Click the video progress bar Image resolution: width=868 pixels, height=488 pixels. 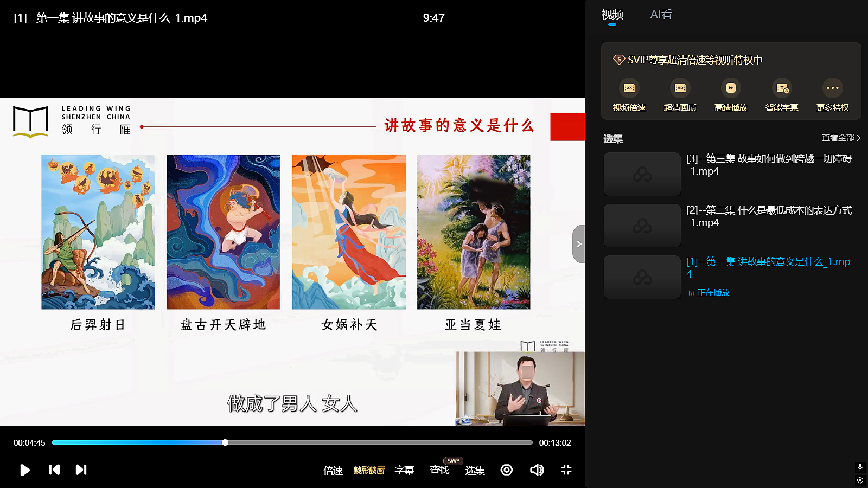click(x=325, y=442)
